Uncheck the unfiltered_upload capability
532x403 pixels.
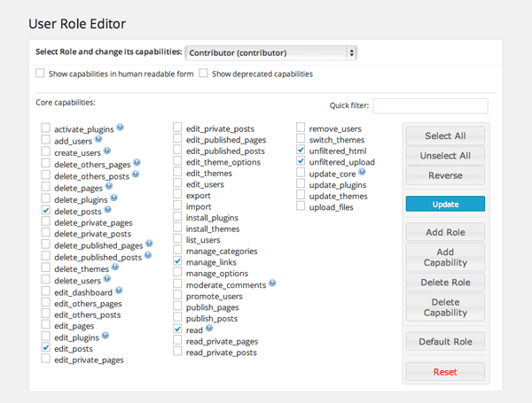(301, 160)
